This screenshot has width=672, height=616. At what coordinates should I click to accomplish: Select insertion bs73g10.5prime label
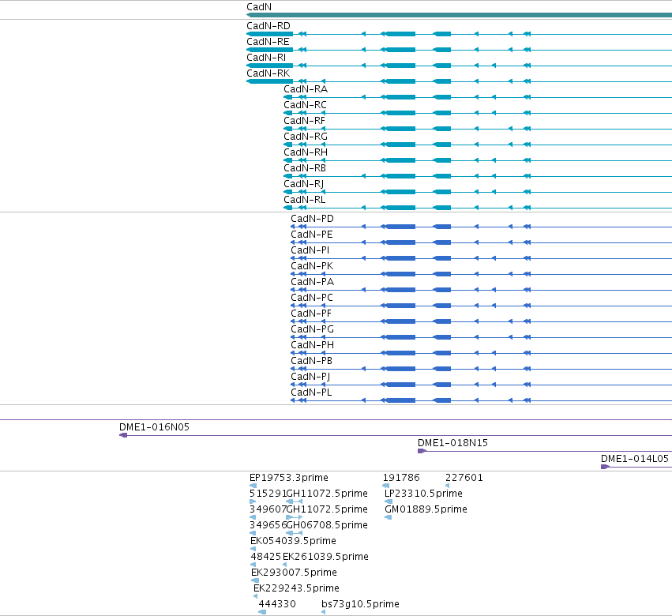coord(360,604)
